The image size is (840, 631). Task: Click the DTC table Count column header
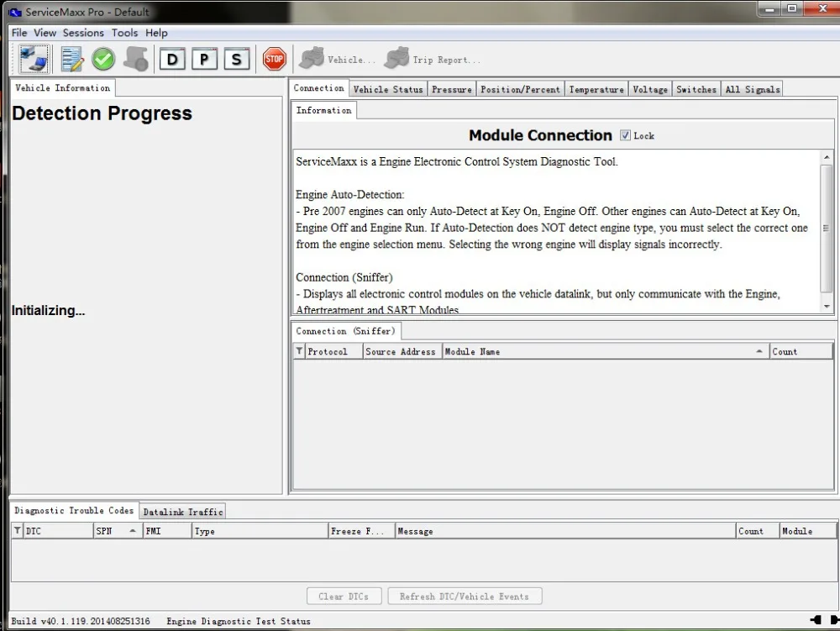[x=758, y=531]
